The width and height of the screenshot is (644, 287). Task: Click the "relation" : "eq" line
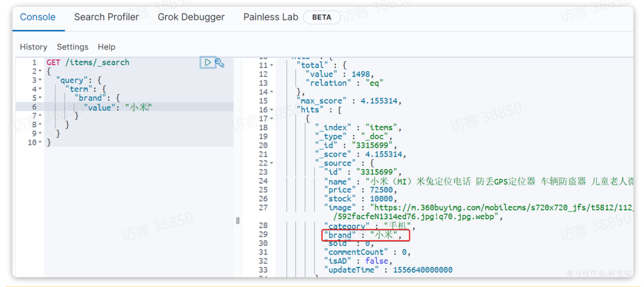point(344,83)
